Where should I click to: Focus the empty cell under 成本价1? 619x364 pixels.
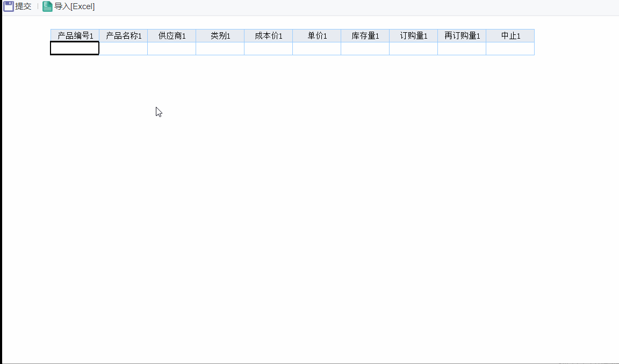(269, 48)
